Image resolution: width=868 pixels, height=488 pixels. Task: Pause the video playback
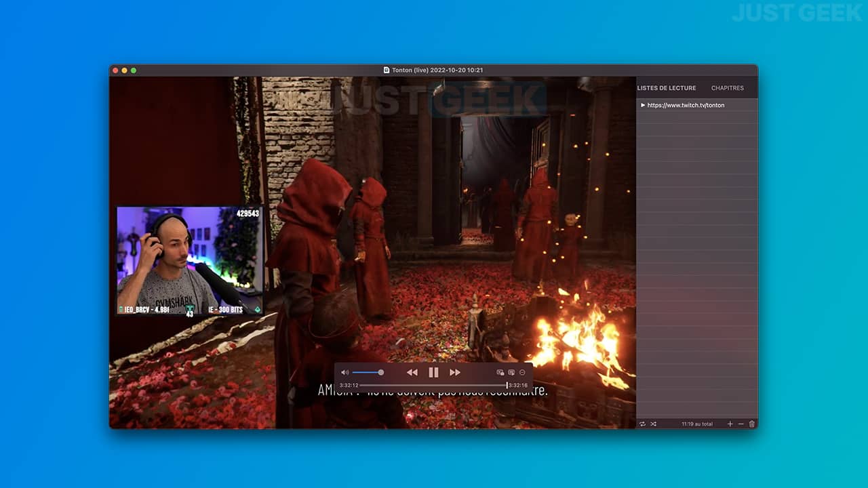tap(433, 372)
